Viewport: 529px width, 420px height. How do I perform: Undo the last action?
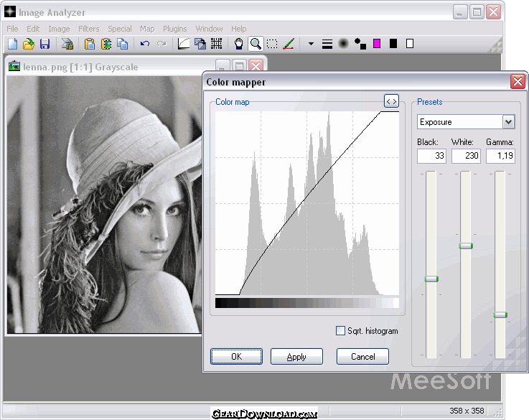pos(145,44)
